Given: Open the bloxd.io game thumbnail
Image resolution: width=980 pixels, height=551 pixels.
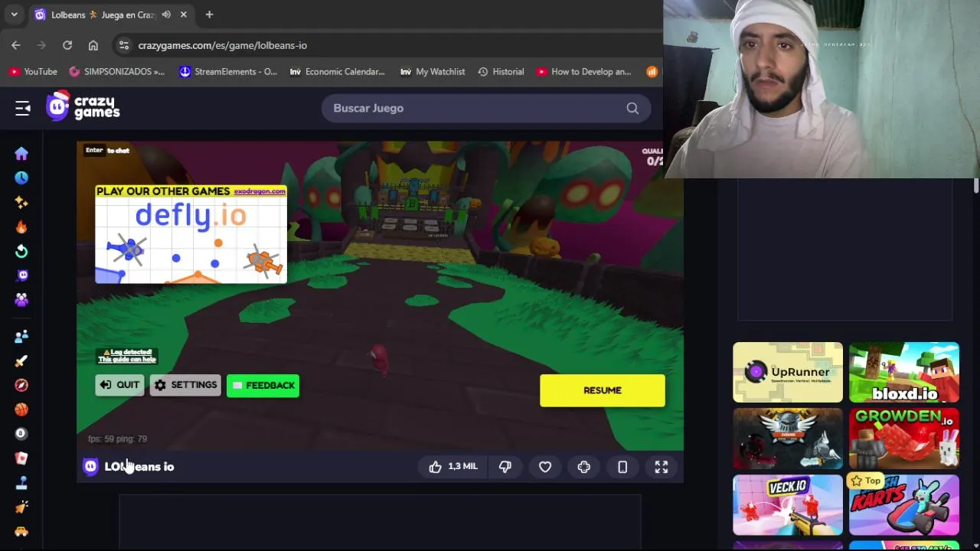Looking at the screenshot, I should pos(904,372).
